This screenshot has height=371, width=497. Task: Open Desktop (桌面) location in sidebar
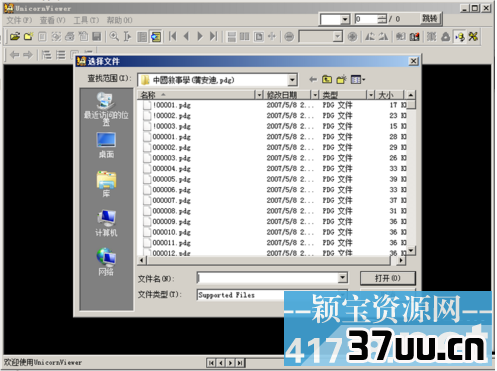(106, 145)
